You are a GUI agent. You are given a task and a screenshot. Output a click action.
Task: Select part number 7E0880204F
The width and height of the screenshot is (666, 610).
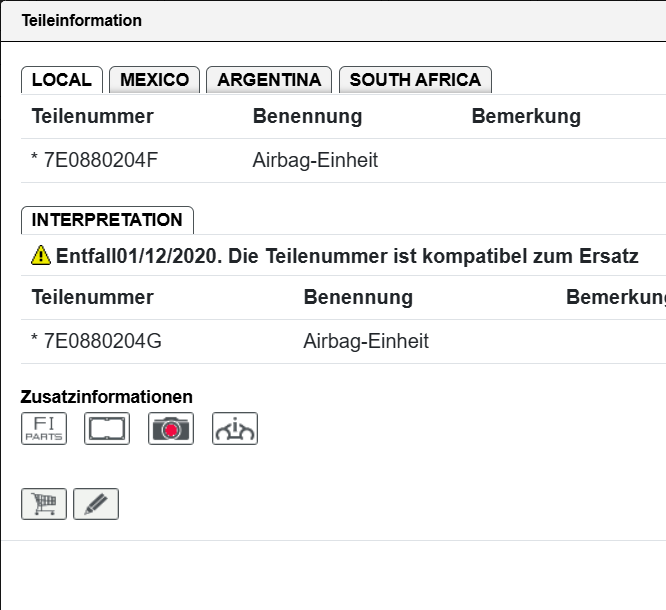tap(100, 160)
